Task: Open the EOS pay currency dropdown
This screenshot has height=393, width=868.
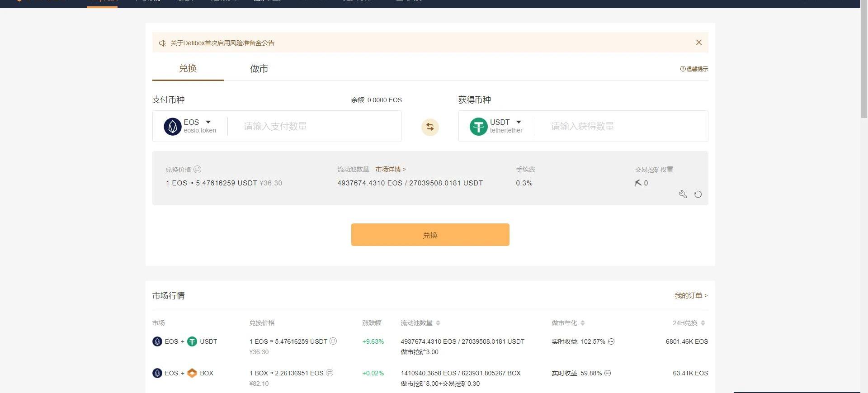Action: point(208,122)
